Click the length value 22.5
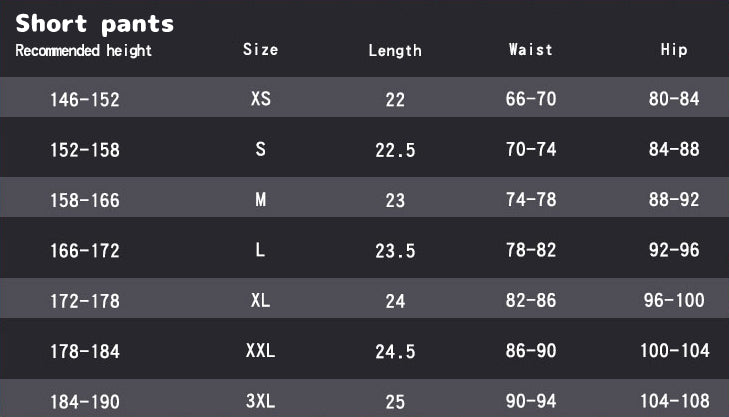 click(x=395, y=150)
